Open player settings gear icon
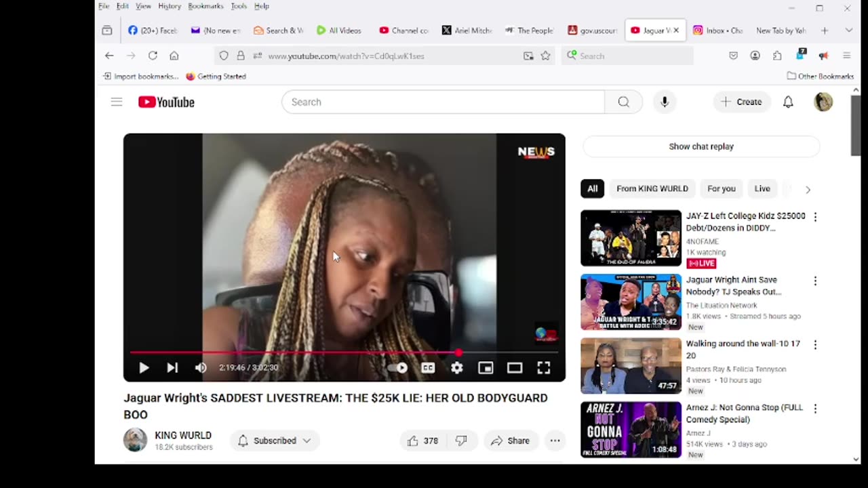Image resolution: width=868 pixels, height=488 pixels. click(457, 368)
